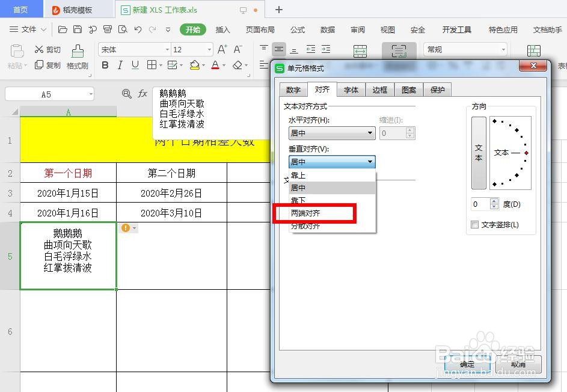The width and height of the screenshot is (567, 392).
Task: Click the 取消 button to cancel
Action: pos(519,364)
